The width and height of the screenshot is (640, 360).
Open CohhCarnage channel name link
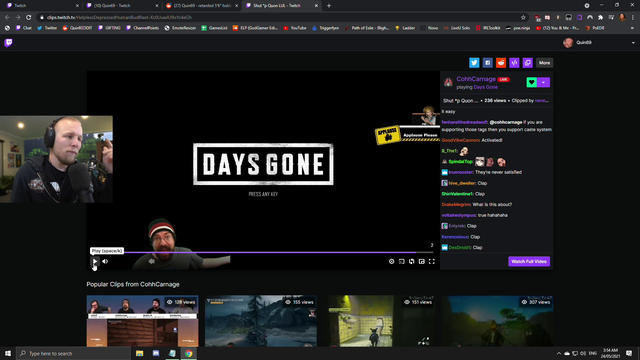[x=476, y=79]
